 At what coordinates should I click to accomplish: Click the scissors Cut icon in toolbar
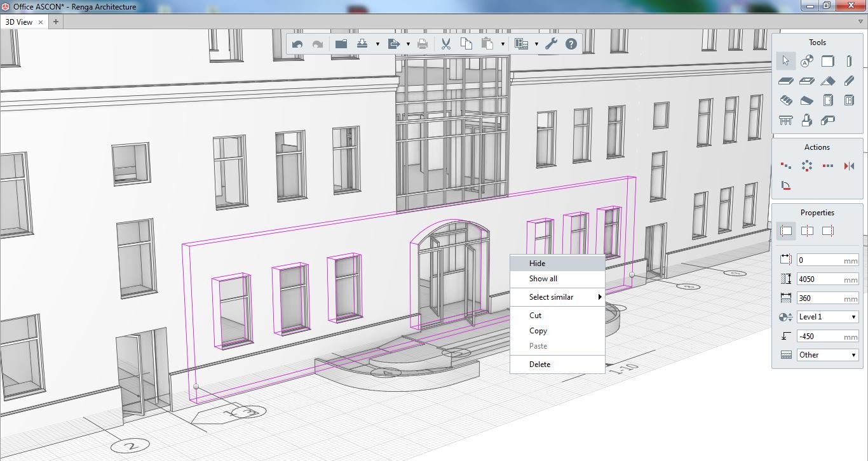coord(445,44)
